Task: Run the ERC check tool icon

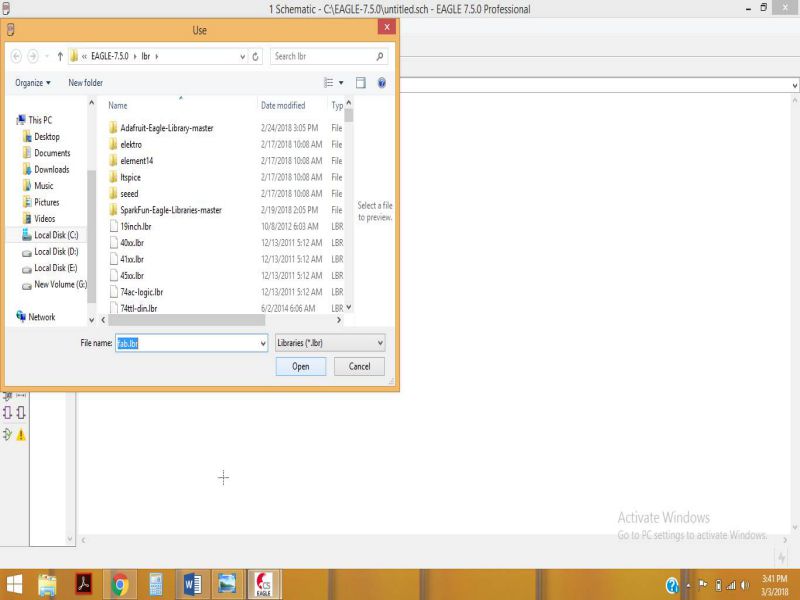Action: tap(8, 434)
